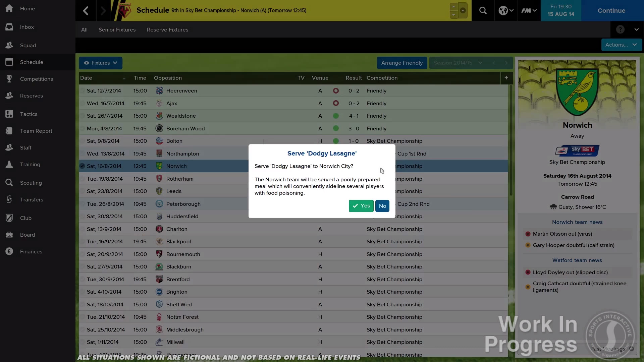
Task: Click the plus icon to add a column
Action: click(506, 78)
